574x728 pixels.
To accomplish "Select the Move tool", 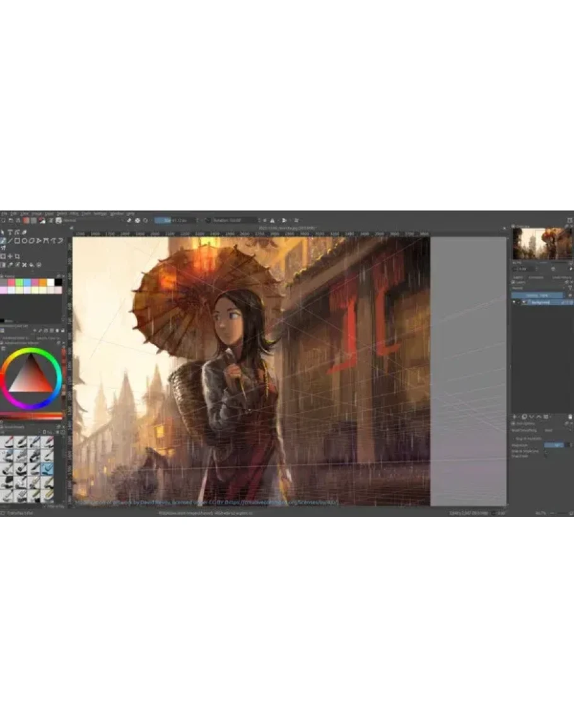I will 11,257.
